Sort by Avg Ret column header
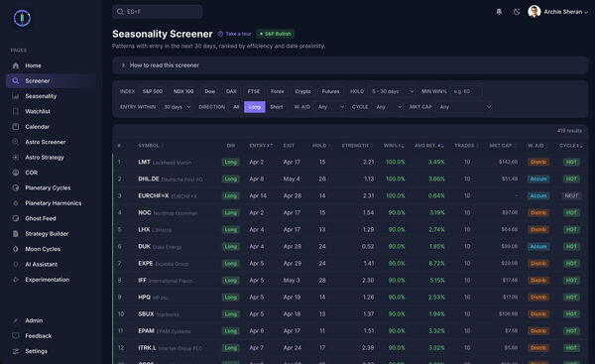 [x=428, y=146]
